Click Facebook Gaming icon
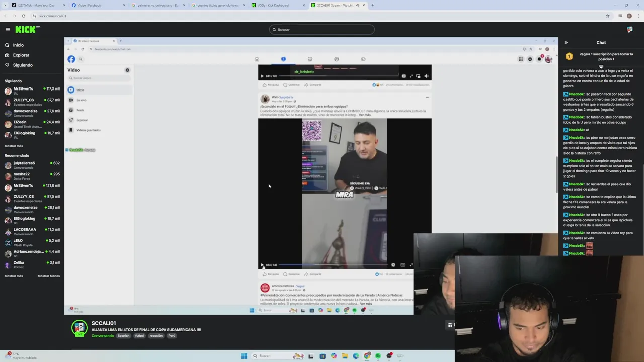This screenshot has height=362, width=644. 363,59
